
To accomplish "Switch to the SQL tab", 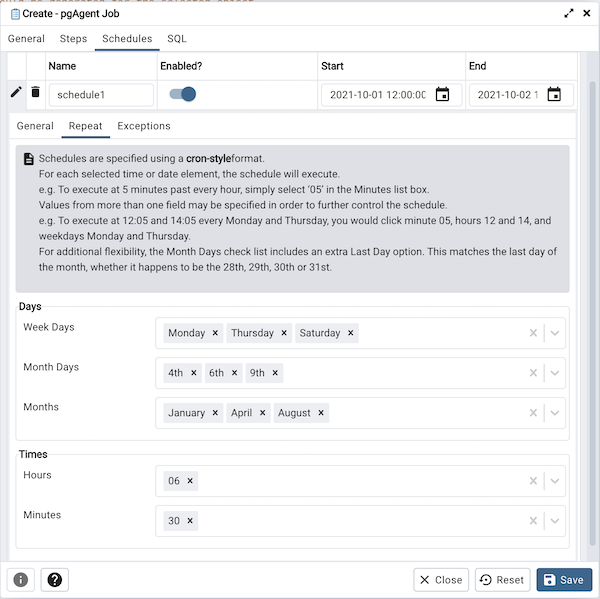I will (x=176, y=39).
